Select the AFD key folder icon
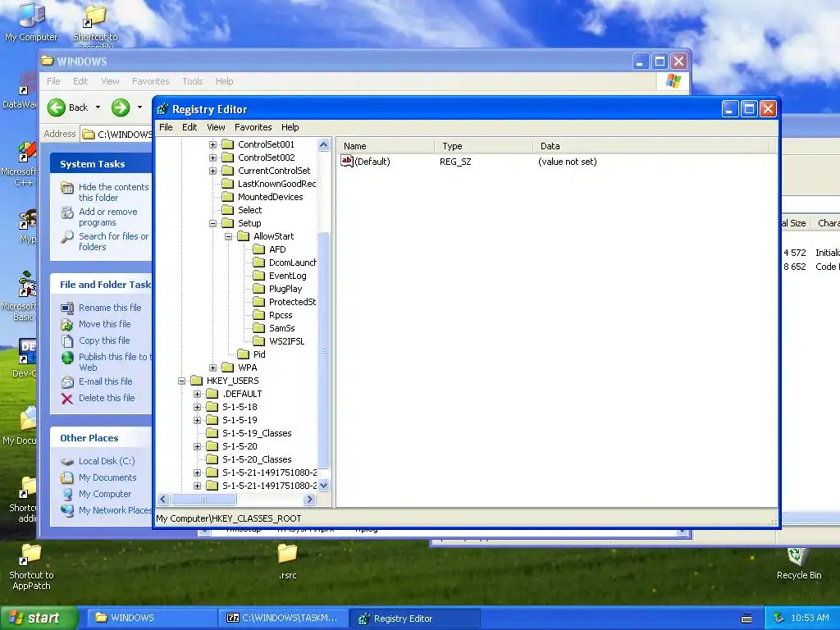This screenshot has width=840, height=630. [x=259, y=249]
